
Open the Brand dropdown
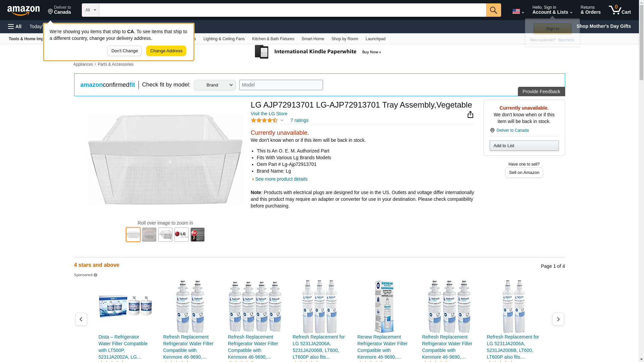(x=215, y=85)
